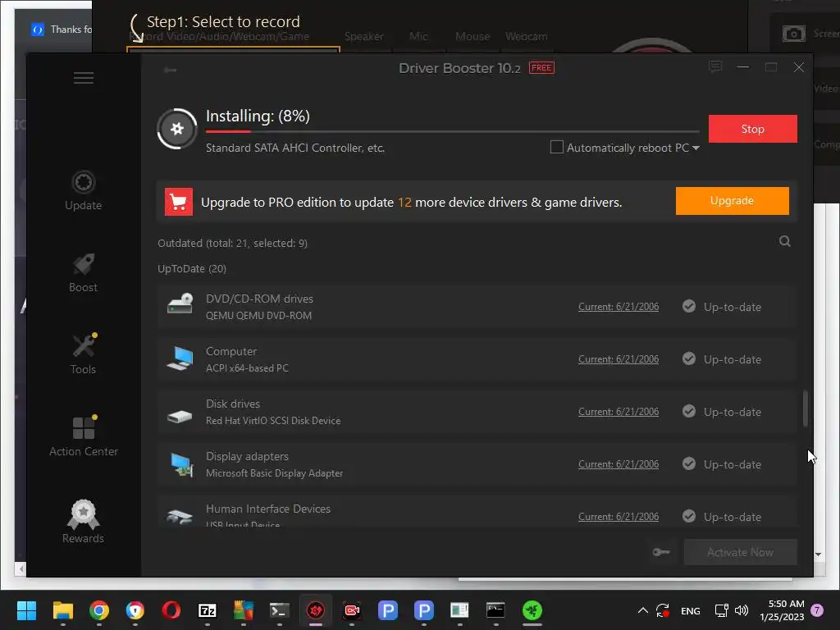Open the Rewards section in sidebar
The image size is (840, 630).
tap(83, 522)
